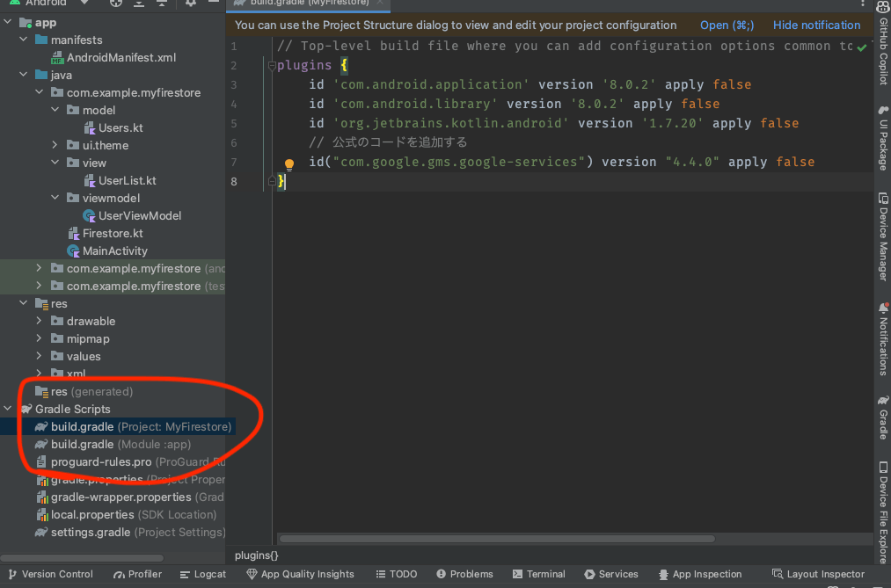Click the 'com.google.gms.google-services' string

(459, 163)
